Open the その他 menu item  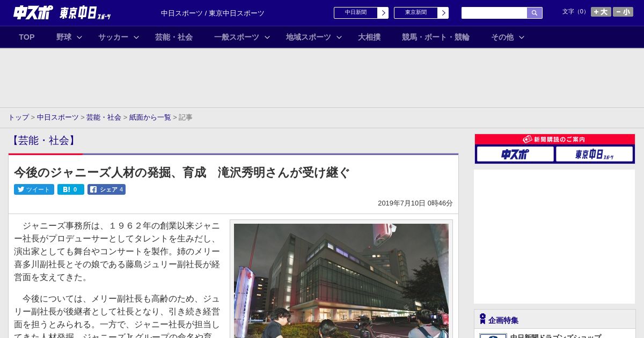pos(502,37)
